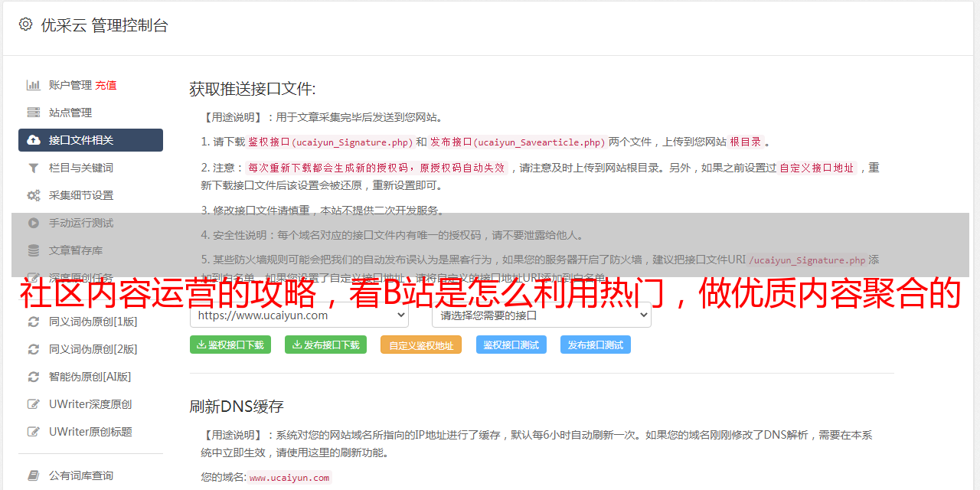Click the 优采云 管理控制台 title
Image resolution: width=980 pixels, height=490 pixels.
pos(104,25)
